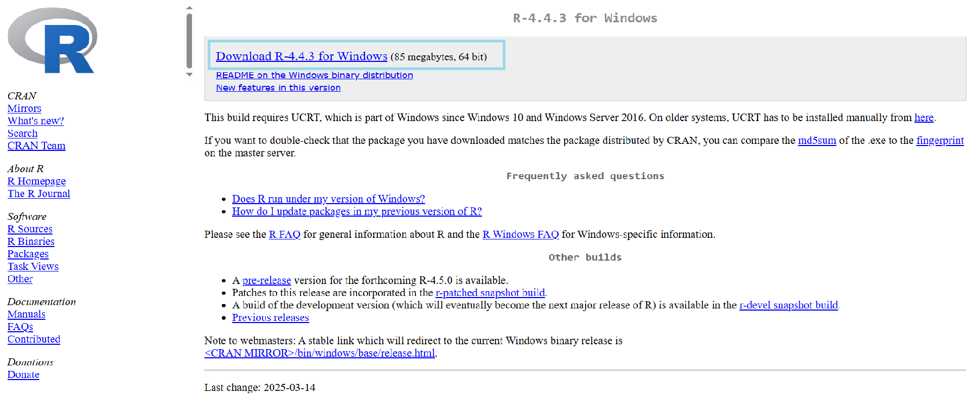Open New features in this version
This screenshot has width=980, height=398.
tap(278, 87)
